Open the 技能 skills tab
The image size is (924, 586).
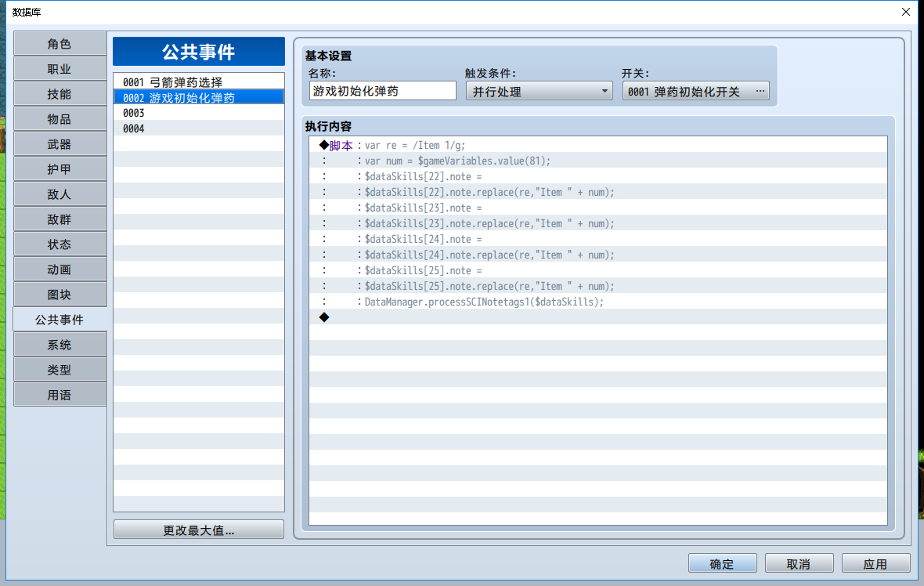point(60,94)
